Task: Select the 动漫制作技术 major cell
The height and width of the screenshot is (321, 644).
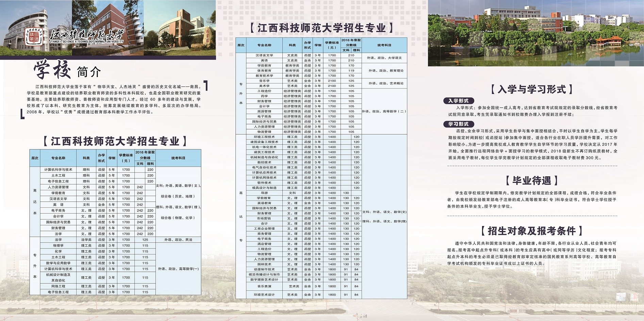Action: [x=264, y=270]
